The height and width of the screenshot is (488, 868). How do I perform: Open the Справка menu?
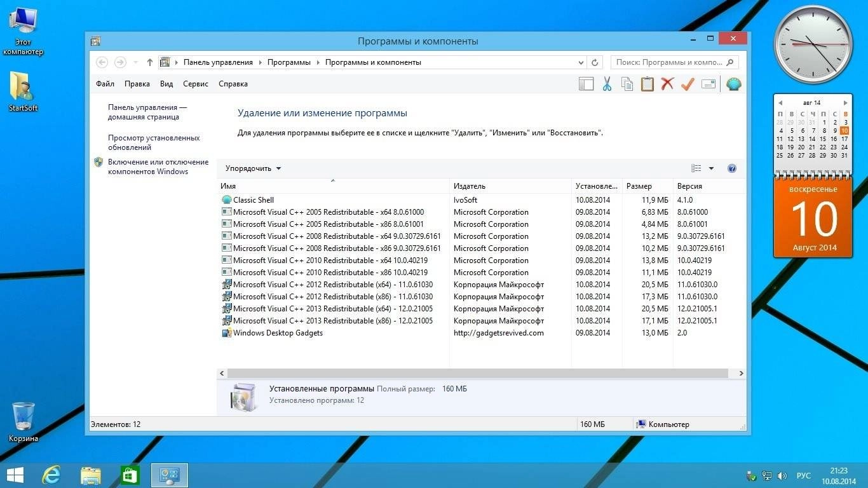click(233, 84)
